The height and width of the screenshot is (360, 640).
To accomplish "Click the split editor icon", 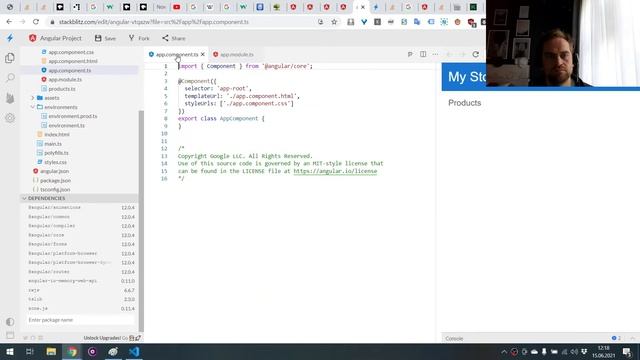I will tap(423, 54).
